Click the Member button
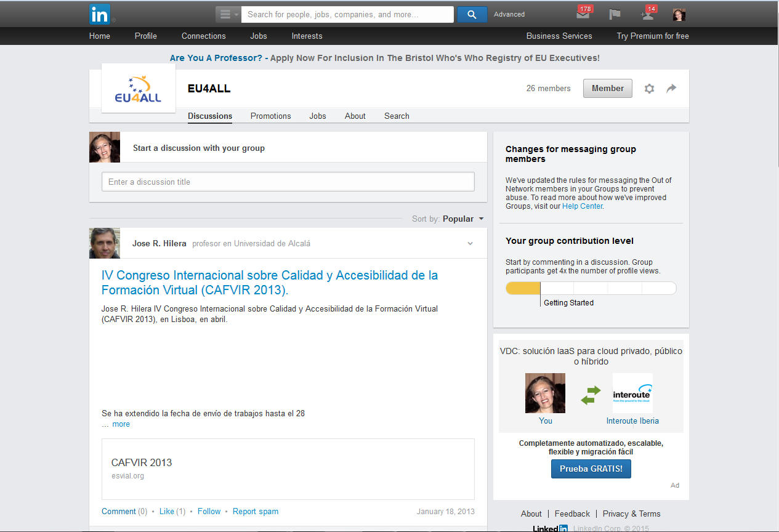 coord(608,88)
